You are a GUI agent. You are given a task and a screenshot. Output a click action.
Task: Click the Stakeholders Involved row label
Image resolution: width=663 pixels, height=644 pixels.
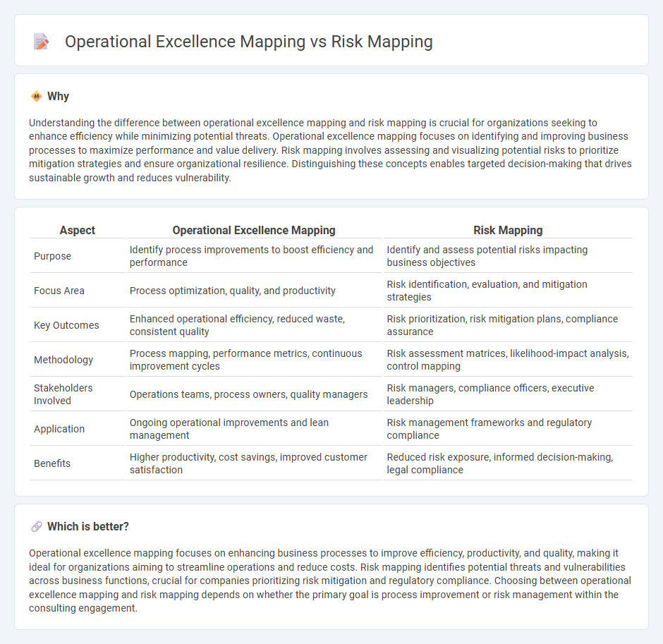click(63, 394)
